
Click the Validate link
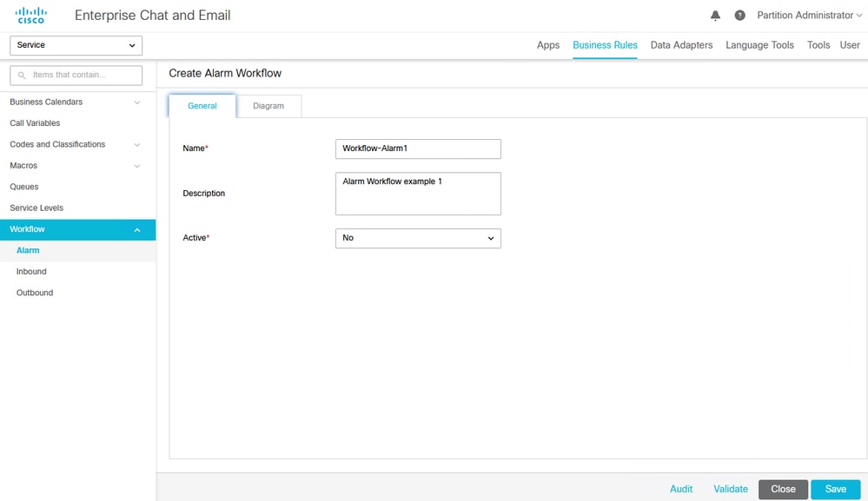click(730, 490)
